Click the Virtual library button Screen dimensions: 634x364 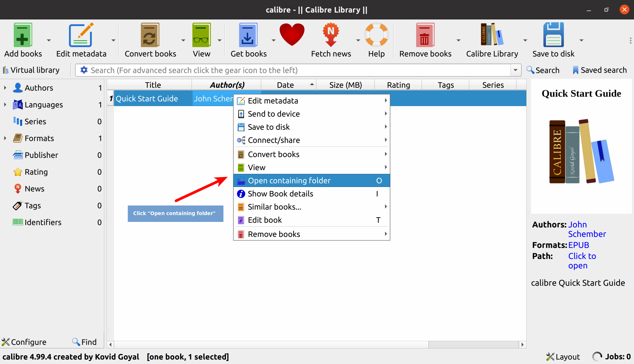31,70
